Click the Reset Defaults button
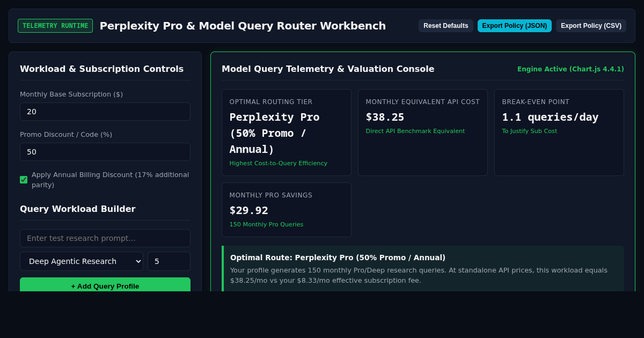644x338 pixels. tap(445, 26)
